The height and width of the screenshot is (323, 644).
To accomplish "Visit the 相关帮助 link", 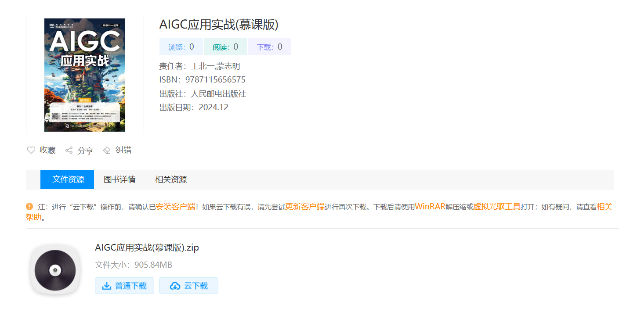I will [604, 207].
